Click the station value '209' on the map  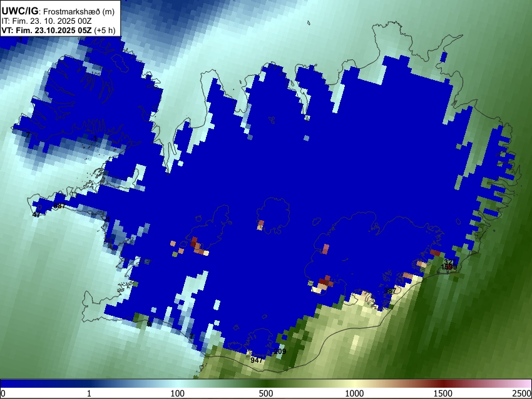point(280,351)
